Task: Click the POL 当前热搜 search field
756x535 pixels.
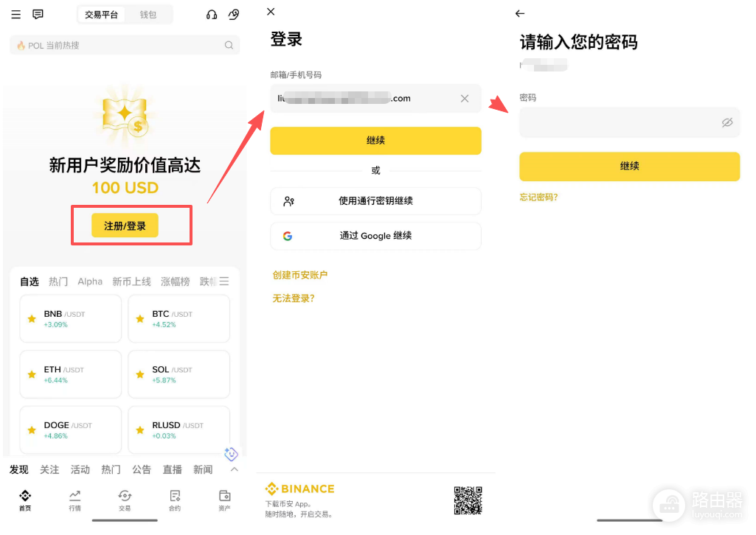Action: coord(125,45)
